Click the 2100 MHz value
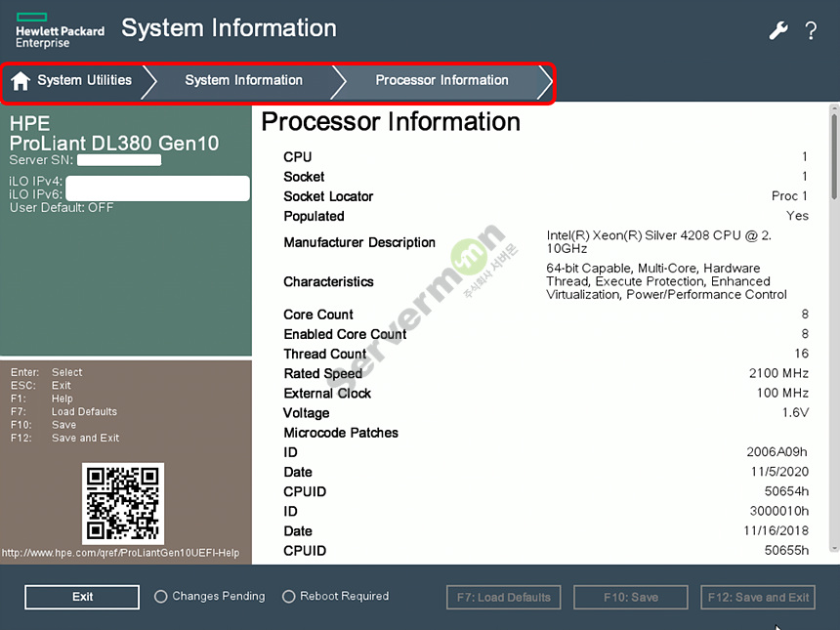Screen dimensions: 840x630 click(778, 373)
